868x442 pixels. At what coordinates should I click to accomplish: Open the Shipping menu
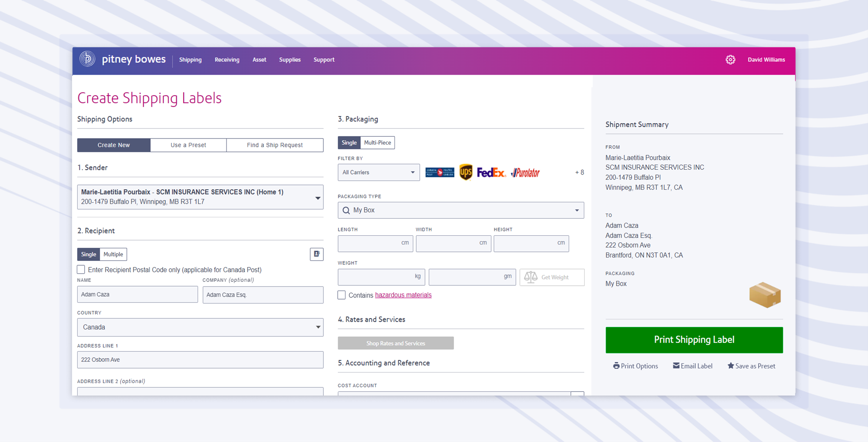pyautogui.click(x=191, y=60)
